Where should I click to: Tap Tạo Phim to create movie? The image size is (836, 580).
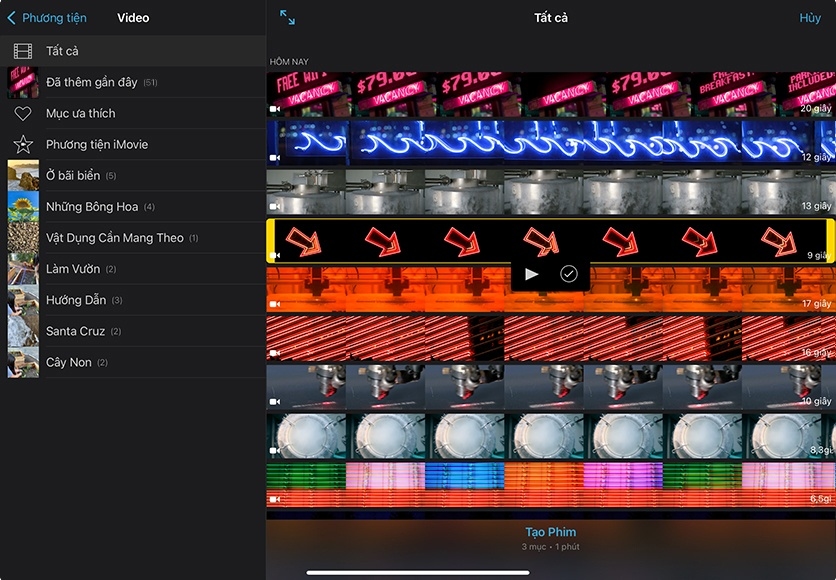[550, 532]
